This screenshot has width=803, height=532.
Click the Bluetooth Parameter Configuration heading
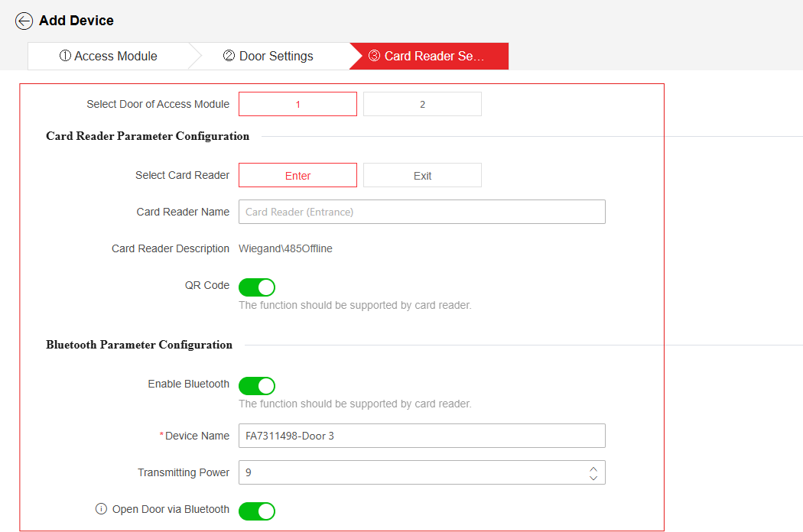tap(139, 345)
